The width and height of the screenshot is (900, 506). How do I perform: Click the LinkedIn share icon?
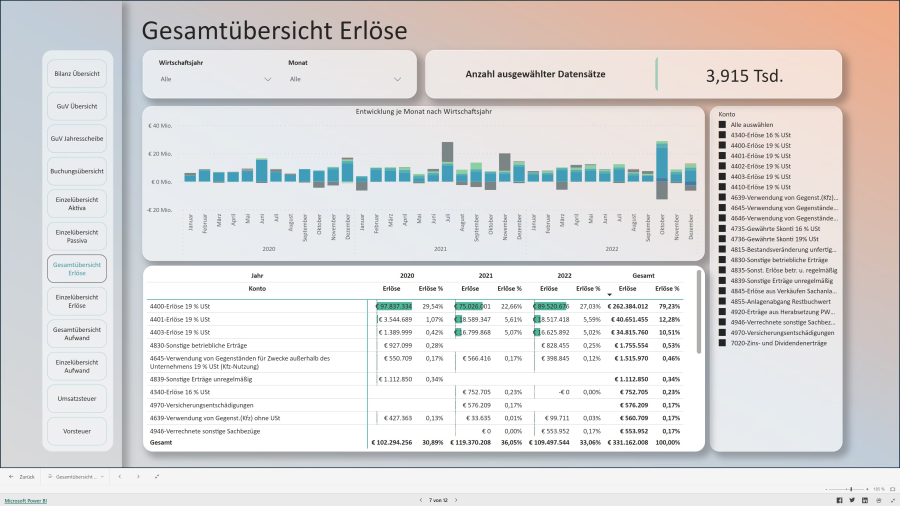[866, 499]
